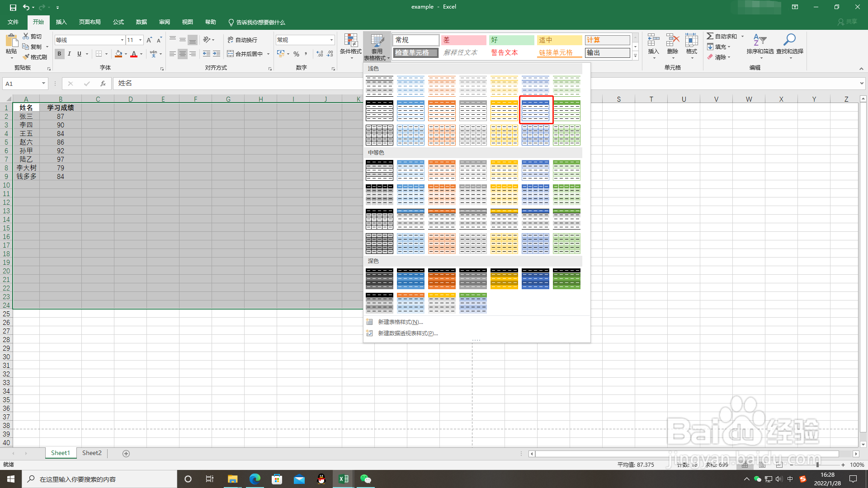The height and width of the screenshot is (488, 868).
Task: Click the Sort and Filter (排序和筛选) icon
Action: point(759,41)
